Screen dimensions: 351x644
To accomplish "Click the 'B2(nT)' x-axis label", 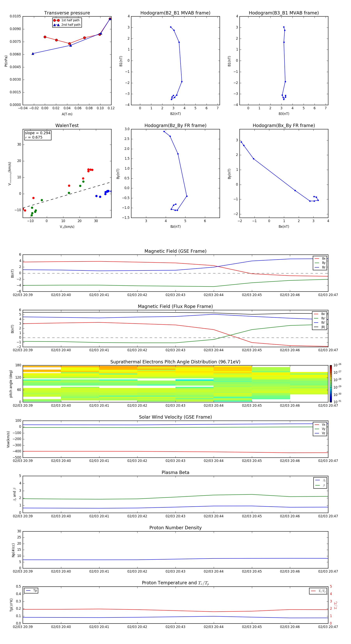I will [175, 114].
